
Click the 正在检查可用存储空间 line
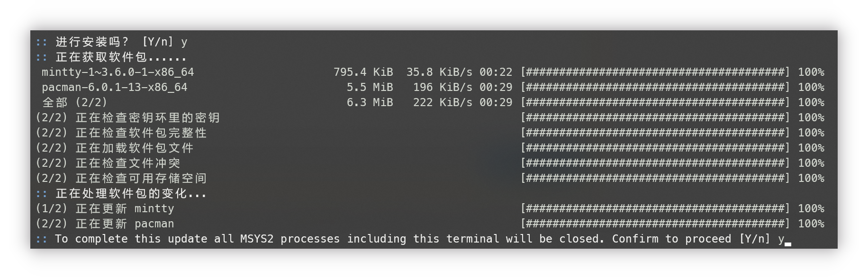coord(121,178)
